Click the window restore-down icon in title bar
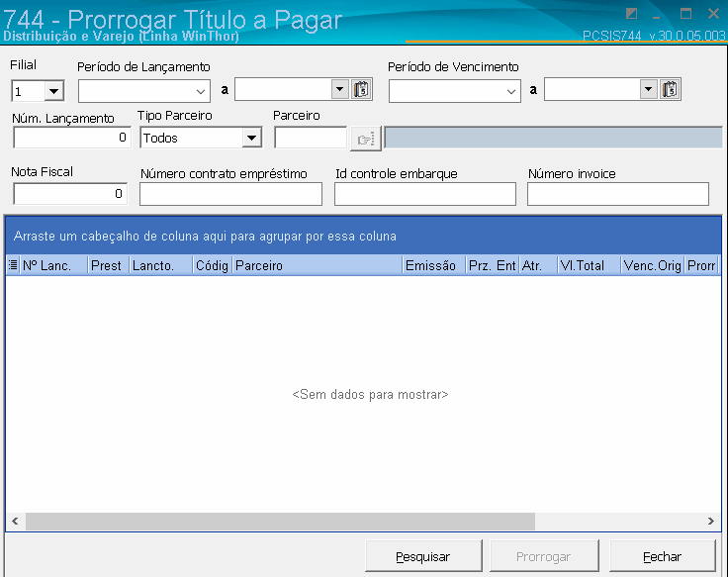 tap(631, 14)
